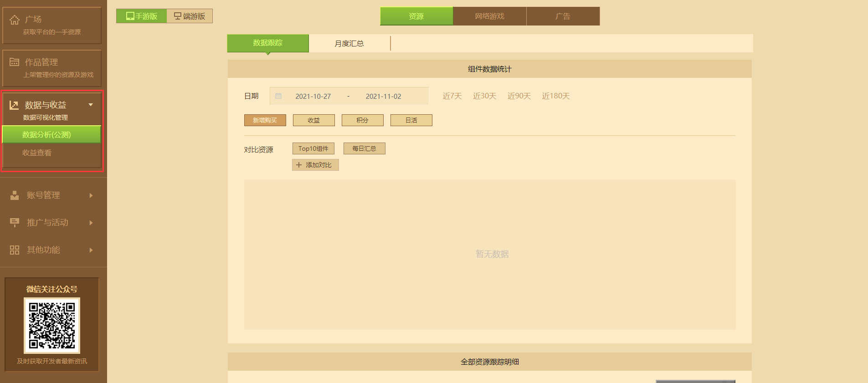Open the 资源 top tab
The width and height of the screenshot is (868, 383).
(416, 16)
